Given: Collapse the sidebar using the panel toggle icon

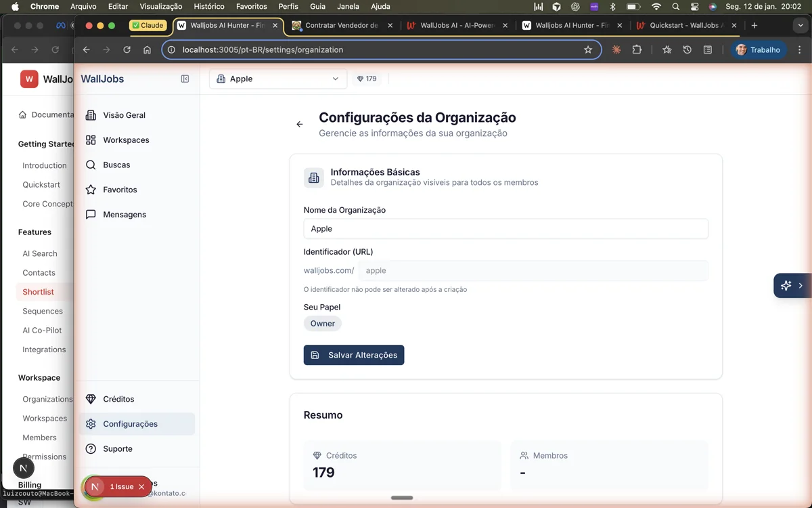Looking at the screenshot, I should (x=185, y=79).
